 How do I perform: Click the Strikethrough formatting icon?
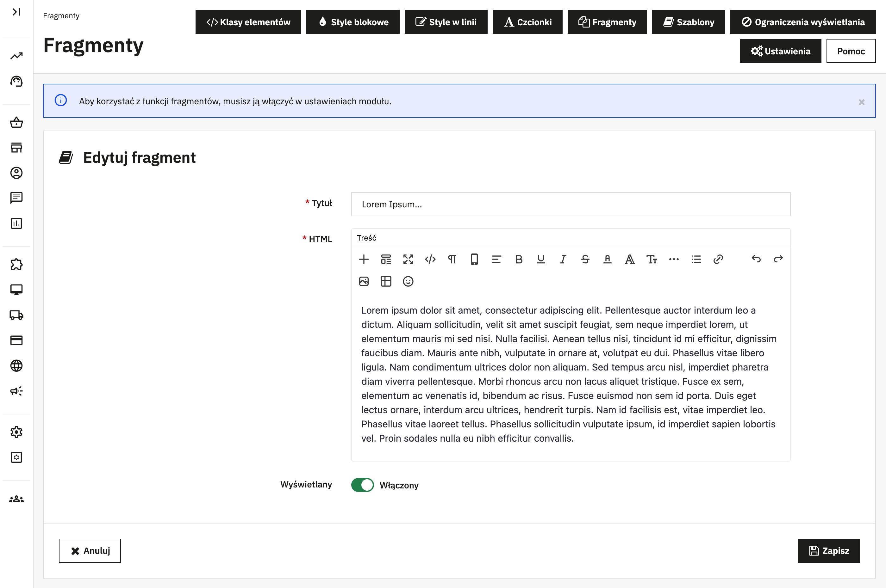click(x=585, y=259)
